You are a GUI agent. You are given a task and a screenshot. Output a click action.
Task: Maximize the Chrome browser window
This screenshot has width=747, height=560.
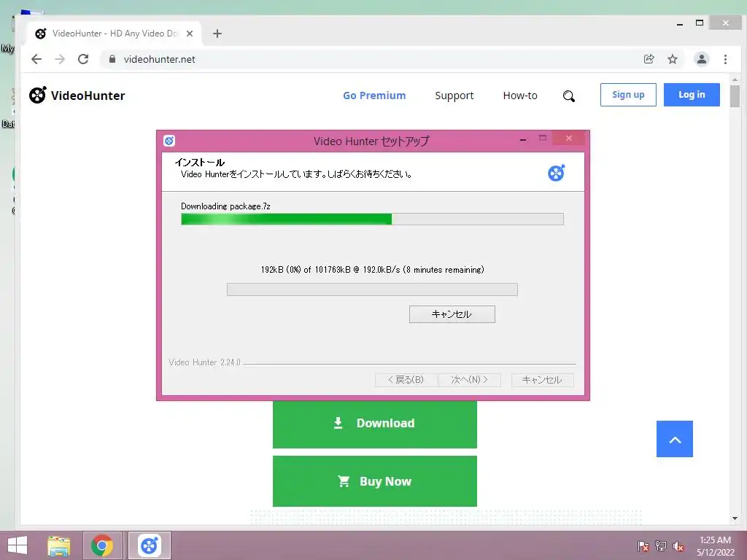(x=700, y=23)
